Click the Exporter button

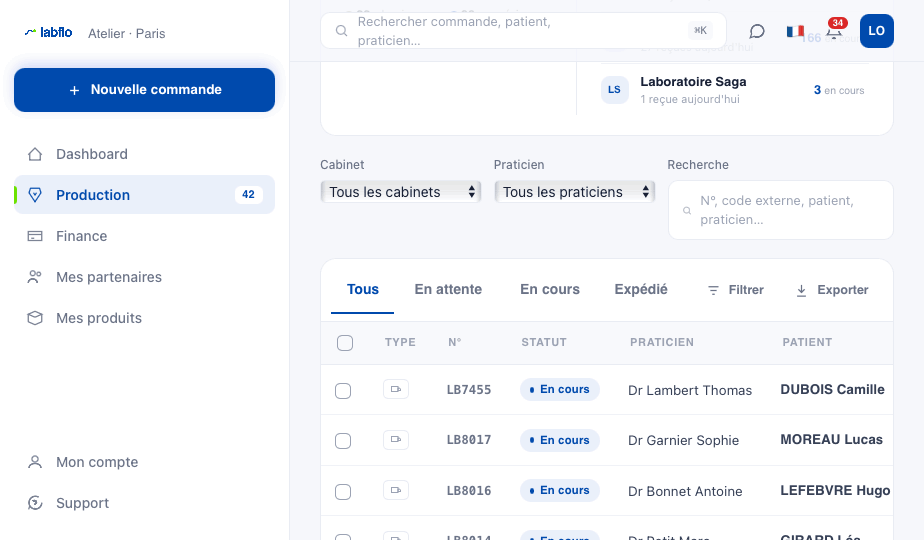click(832, 290)
